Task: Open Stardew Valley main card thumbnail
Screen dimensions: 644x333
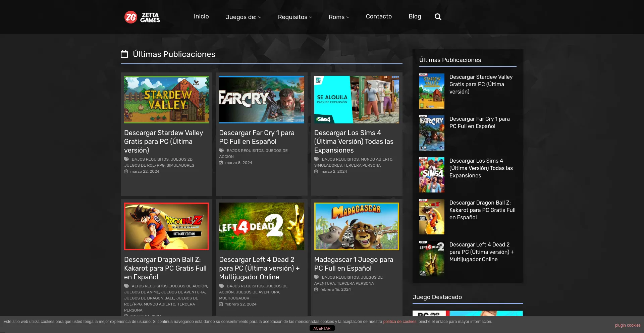Action: coord(166,100)
